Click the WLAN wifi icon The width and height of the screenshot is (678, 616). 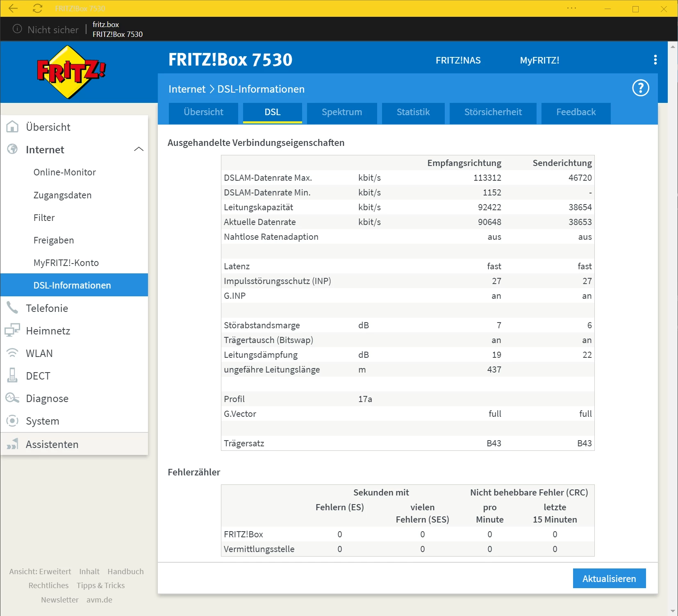[12, 353]
